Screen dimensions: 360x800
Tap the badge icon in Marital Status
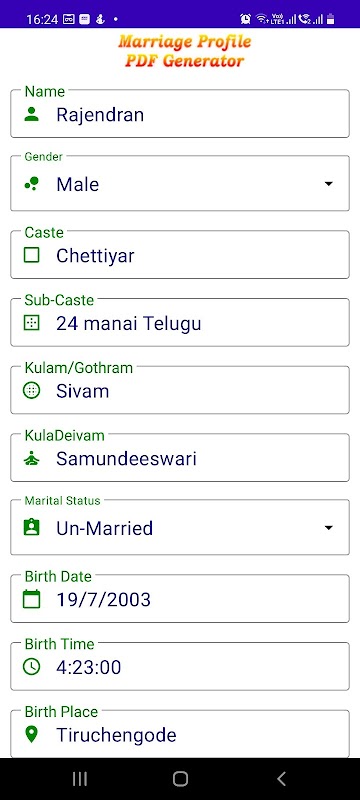click(32, 527)
